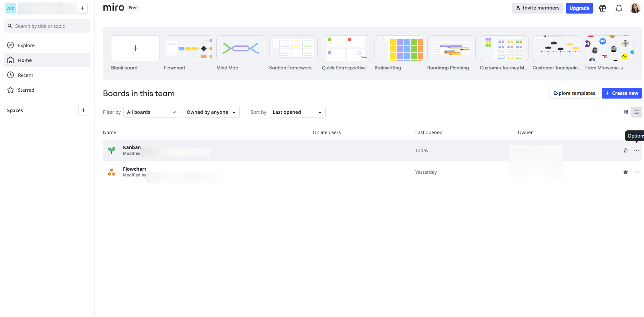Open the gift box icon in the header
This screenshot has height=317, width=644.
(x=603, y=8)
